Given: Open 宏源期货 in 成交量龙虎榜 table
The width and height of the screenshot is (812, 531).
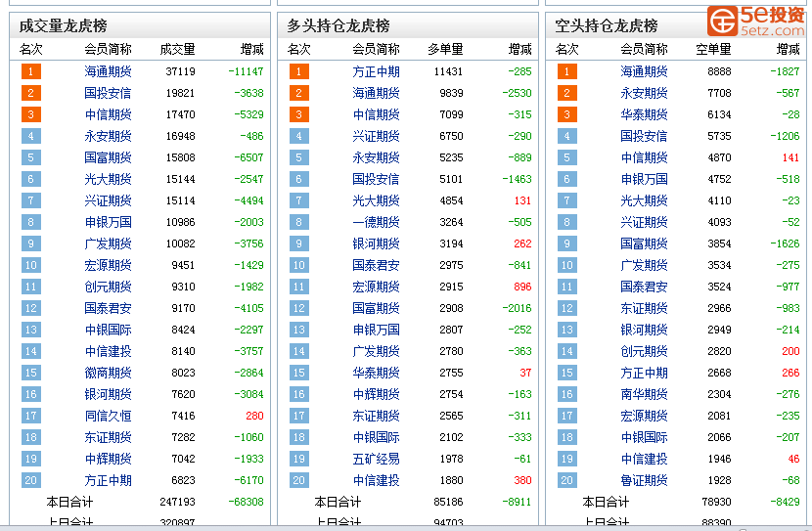Looking at the screenshot, I should [108, 265].
